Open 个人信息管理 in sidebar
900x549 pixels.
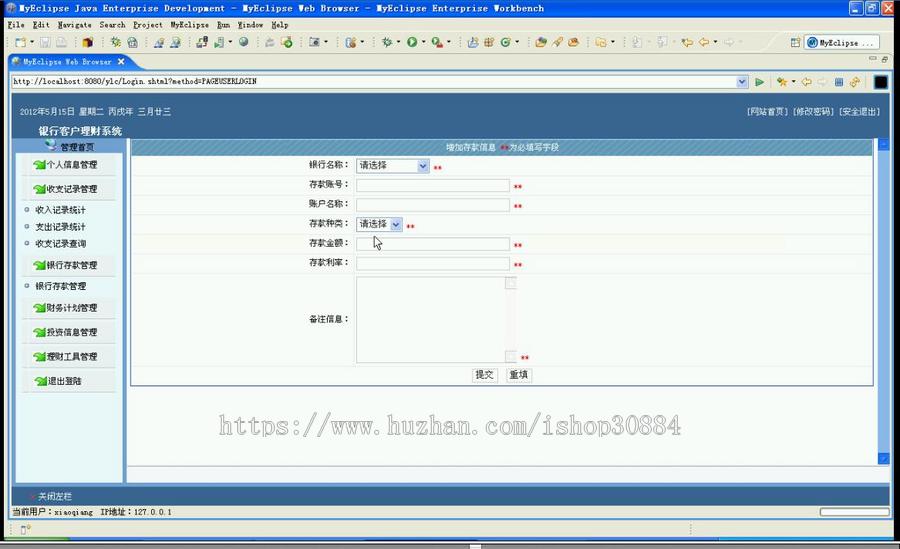click(x=72, y=165)
